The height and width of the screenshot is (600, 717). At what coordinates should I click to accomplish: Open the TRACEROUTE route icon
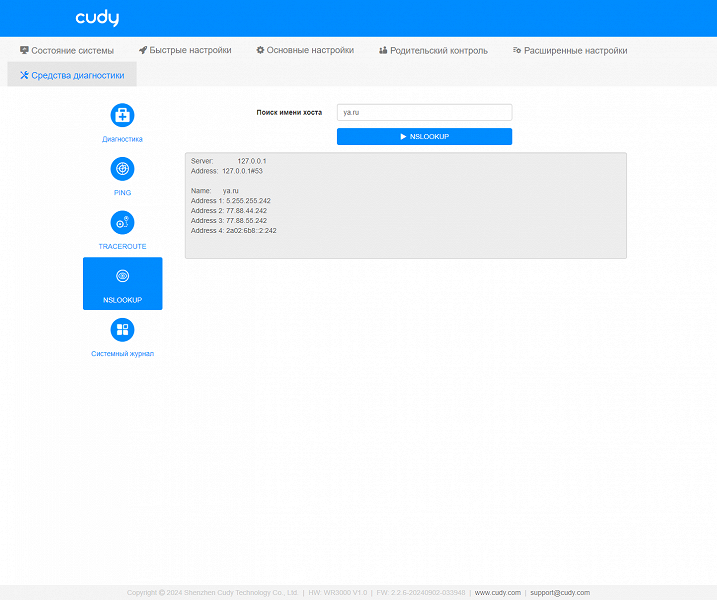point(122,223)
